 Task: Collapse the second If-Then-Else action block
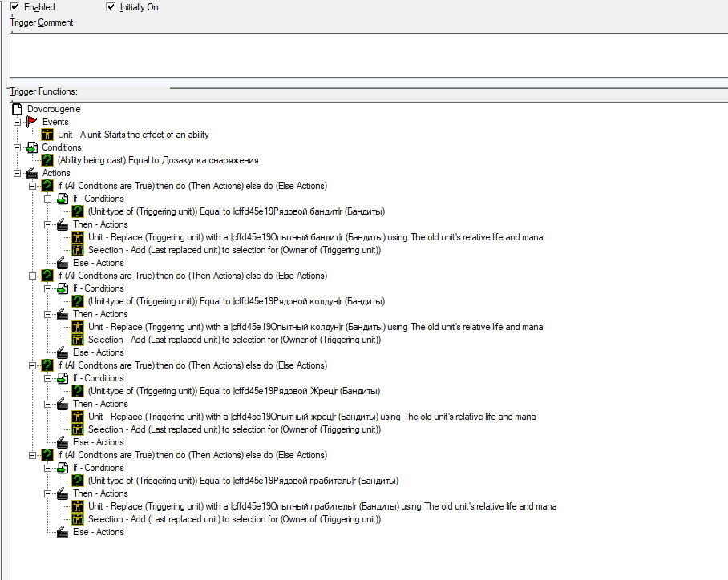click(33, 276)
